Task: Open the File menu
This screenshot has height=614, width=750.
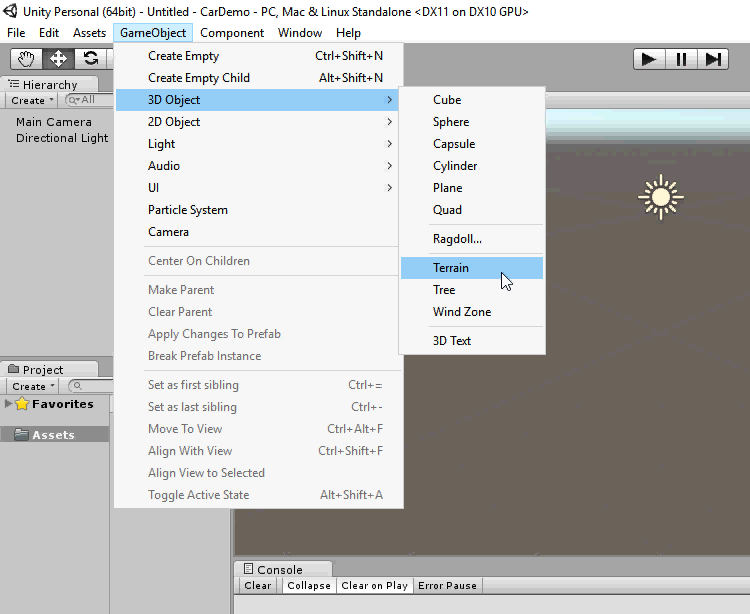Action: (x=16, y=33)
